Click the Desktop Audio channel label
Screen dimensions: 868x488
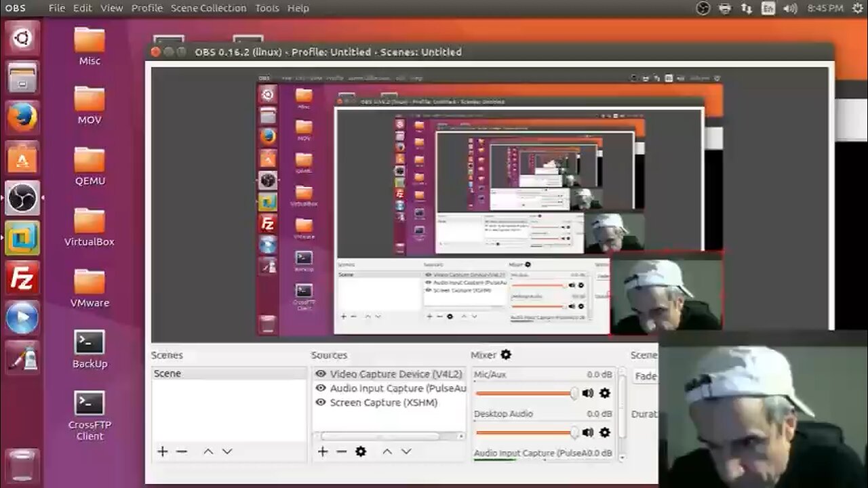pos(503,414)
